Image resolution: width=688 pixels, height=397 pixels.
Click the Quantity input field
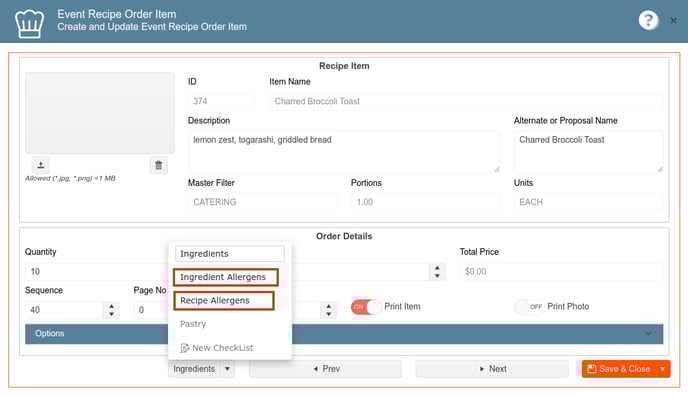point(97,272)
